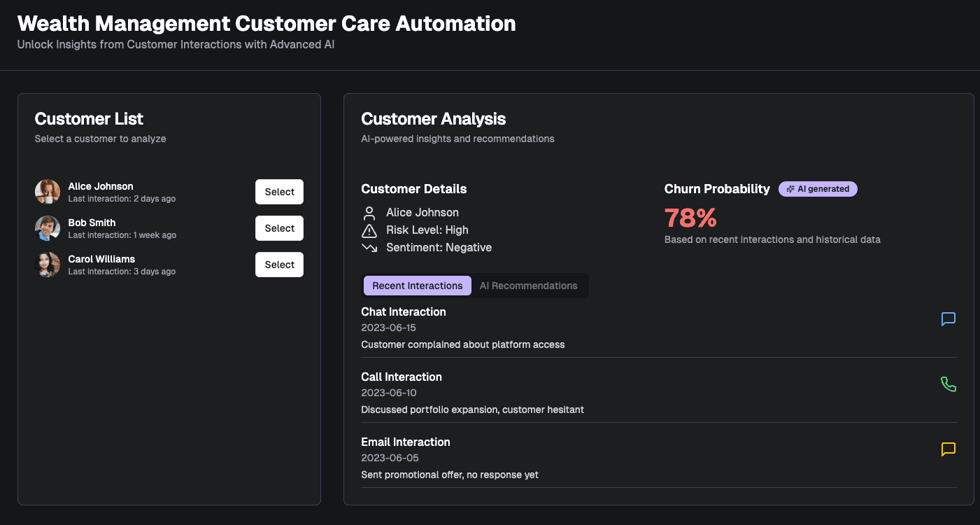The height and width of the screenshot is (525, 980).
Task: Click Select next to Alice Johnson
Action: tap(279, 191)
